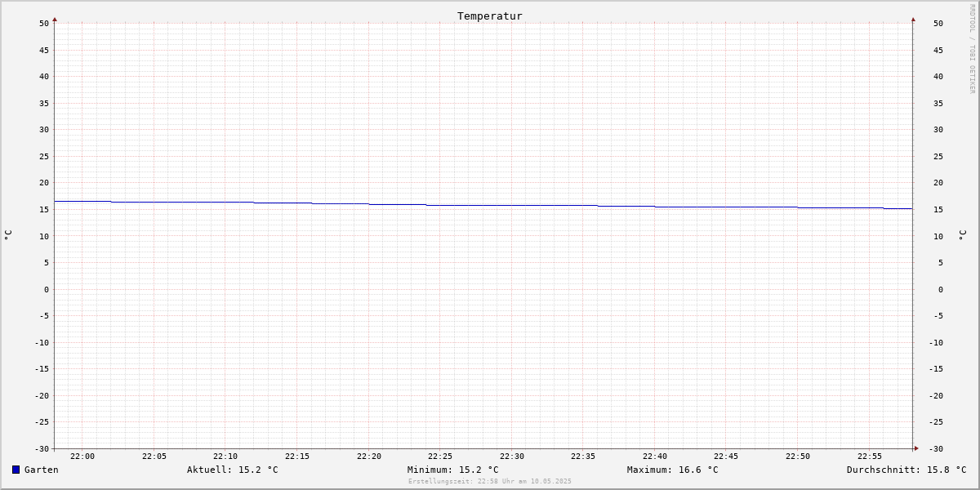
Task: Click the 22:55 time axis label
Action: click(x=870, y=456)
